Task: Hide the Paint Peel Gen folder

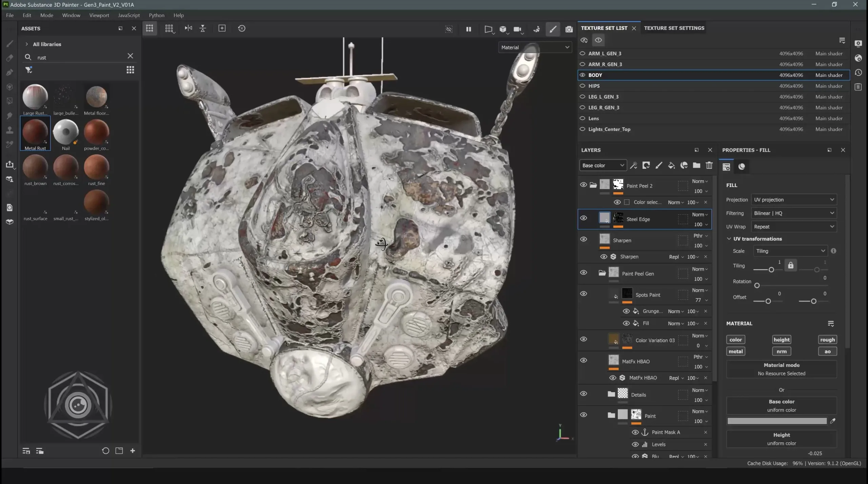Action: coord(583,273)
